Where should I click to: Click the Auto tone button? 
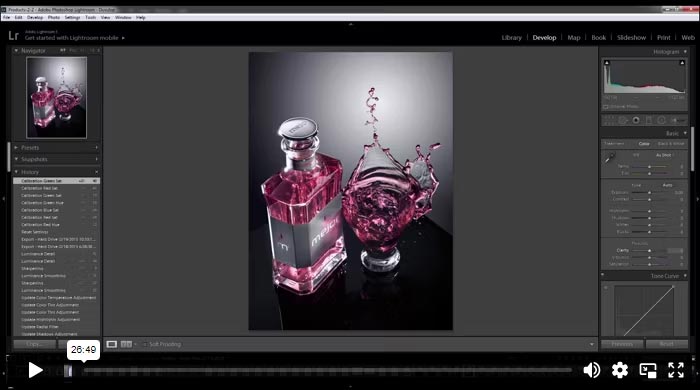click(667, 185)
